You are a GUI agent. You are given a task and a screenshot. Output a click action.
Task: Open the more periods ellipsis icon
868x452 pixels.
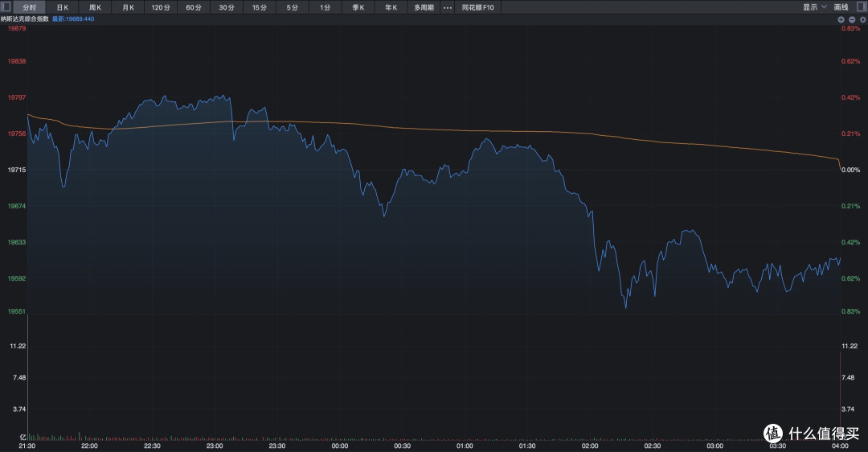click(448, 7)
